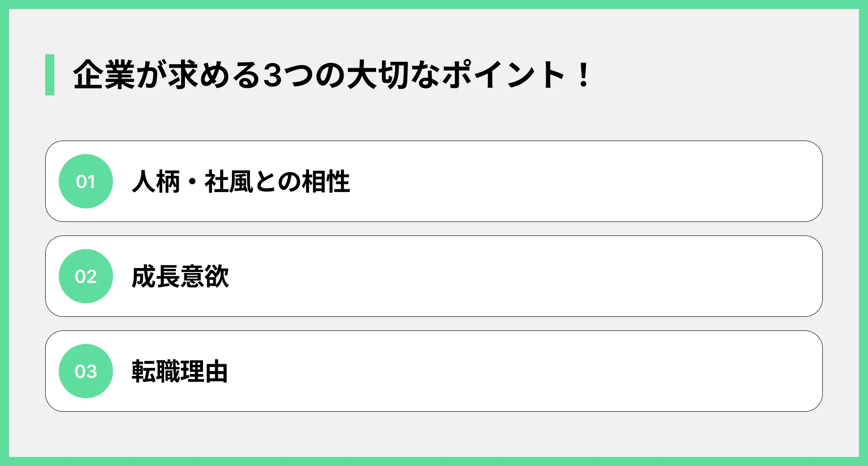Screen dimensions: 868x466
Task: Open the 転職理由 card
Action: point(434,371)
